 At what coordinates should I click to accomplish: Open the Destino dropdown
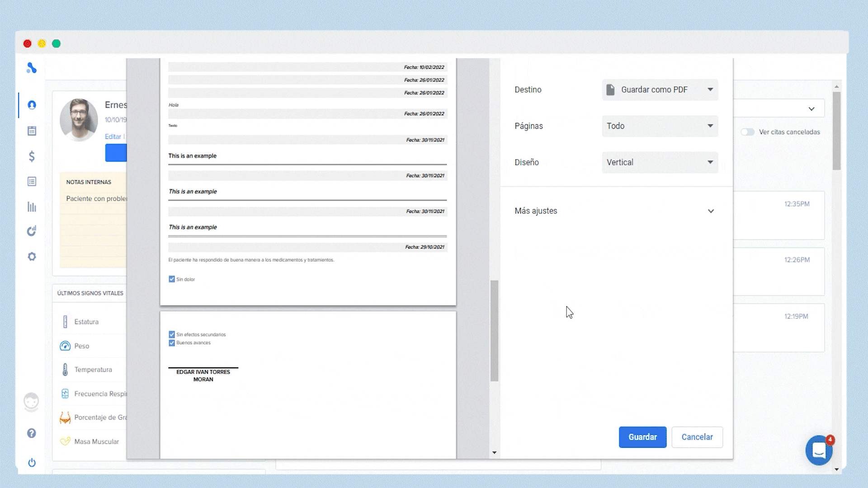[x=660, y=89]
